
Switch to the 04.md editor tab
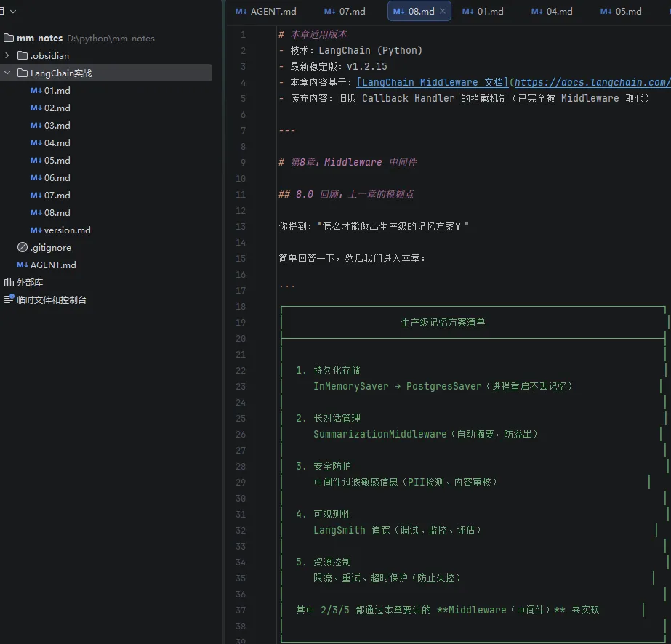552,12
